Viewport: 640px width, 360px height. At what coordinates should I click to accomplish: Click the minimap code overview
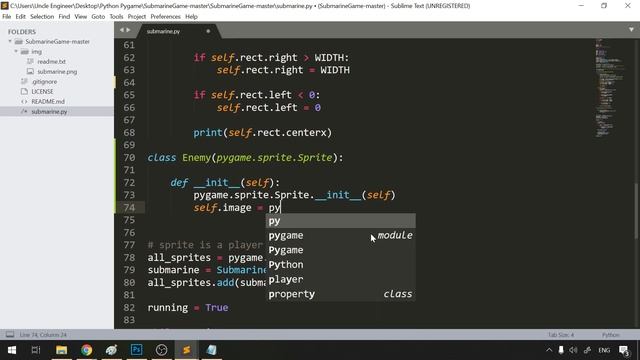click(609, 88)
